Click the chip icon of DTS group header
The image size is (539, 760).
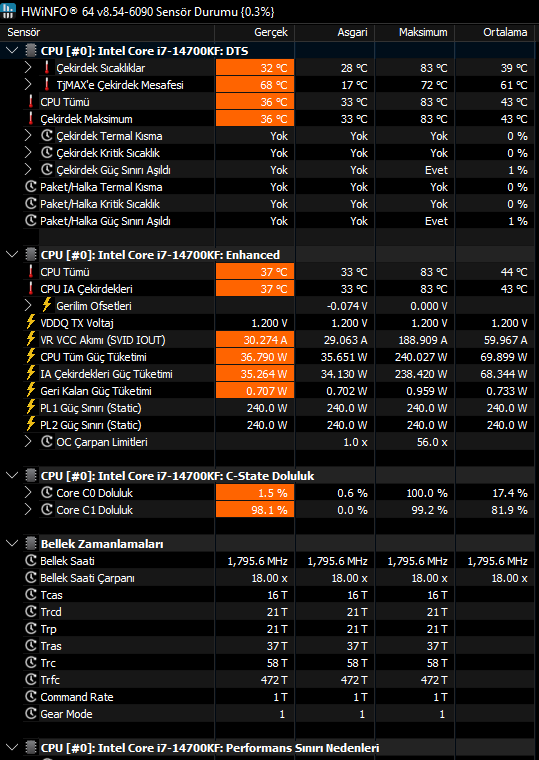point(31,51)
